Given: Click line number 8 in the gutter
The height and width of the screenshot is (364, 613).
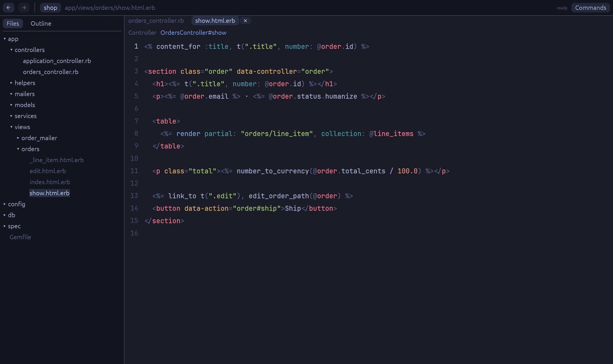Looking at the screenshot, I should point(136,133).
